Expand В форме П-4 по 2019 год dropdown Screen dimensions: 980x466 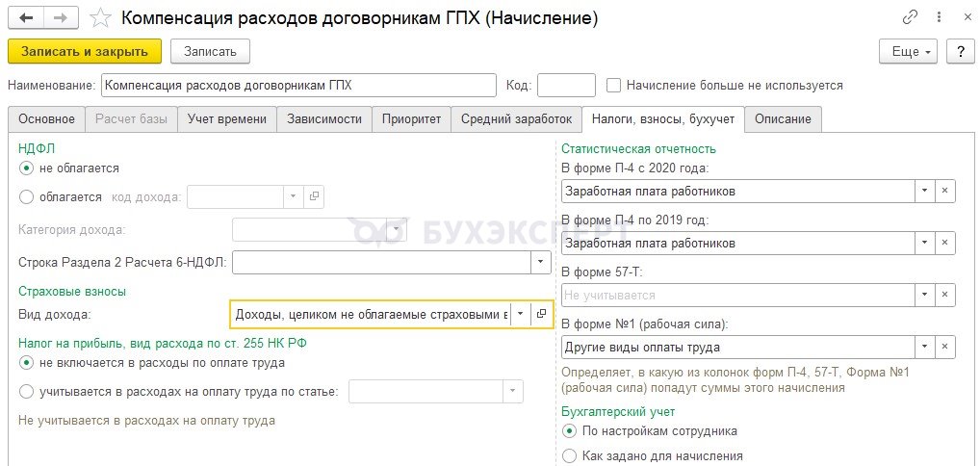tap(924, 243)
